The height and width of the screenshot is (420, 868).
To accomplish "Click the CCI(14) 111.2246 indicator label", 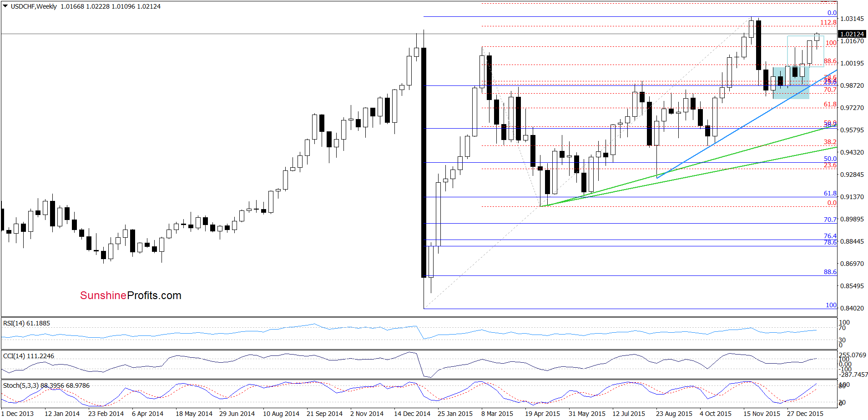I will point(29,356).
